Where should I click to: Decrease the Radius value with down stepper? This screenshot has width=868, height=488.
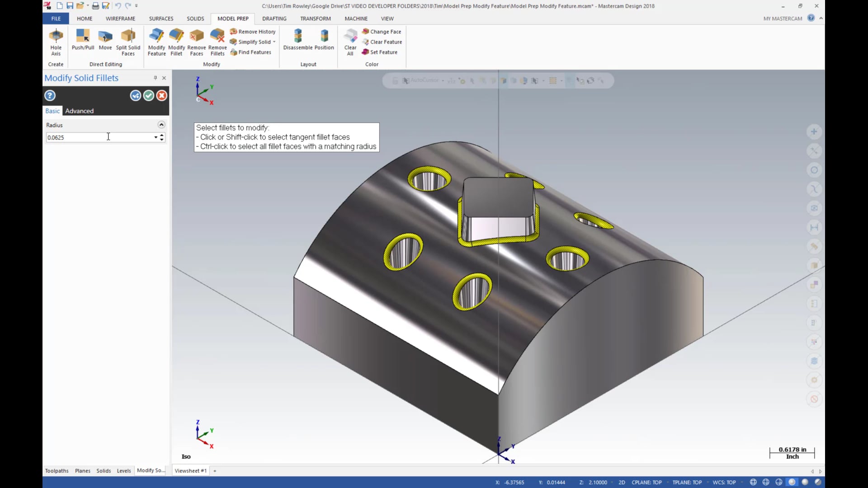click(161, 140)
